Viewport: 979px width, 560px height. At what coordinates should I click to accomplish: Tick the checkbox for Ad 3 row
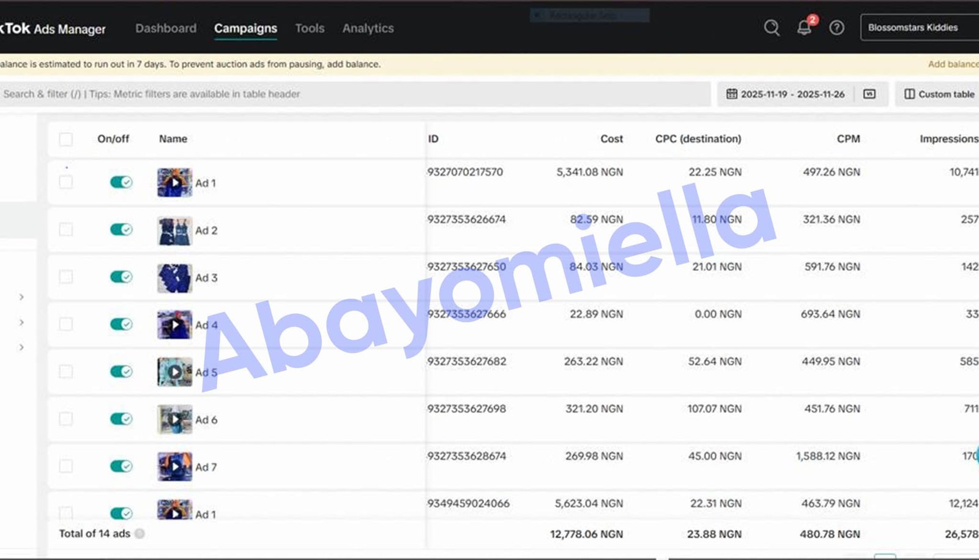coord(66,277)
